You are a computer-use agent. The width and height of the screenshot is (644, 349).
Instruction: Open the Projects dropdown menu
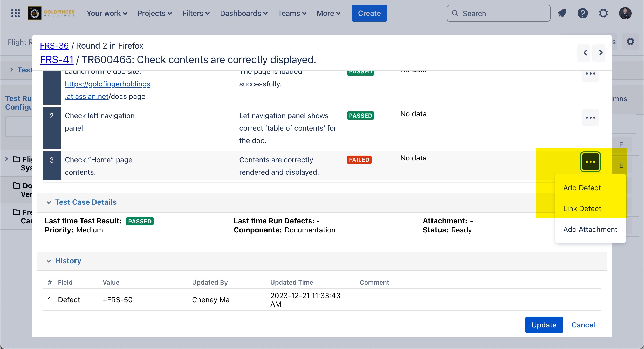154,13
